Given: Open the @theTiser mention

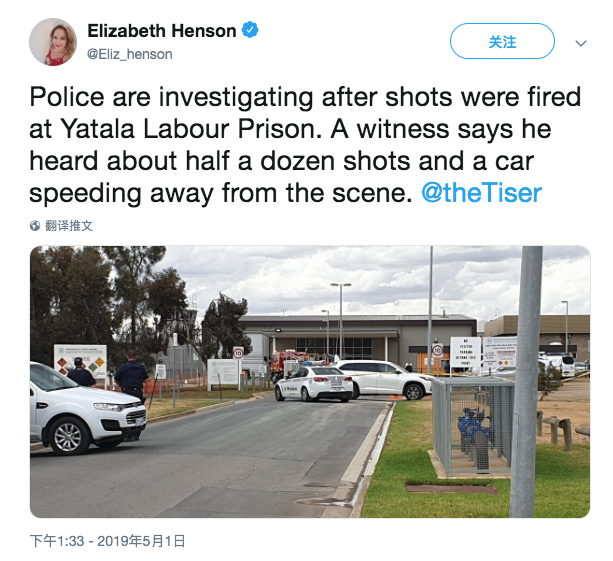Looking at the screenshot, I should point(481,193).
